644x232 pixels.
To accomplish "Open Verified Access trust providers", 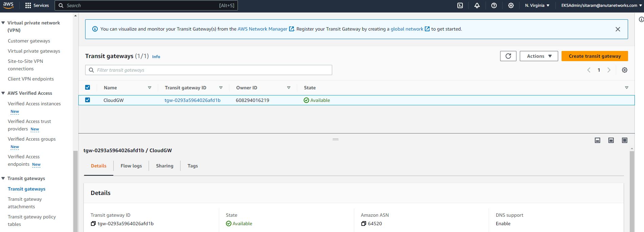I will point(30,125).
